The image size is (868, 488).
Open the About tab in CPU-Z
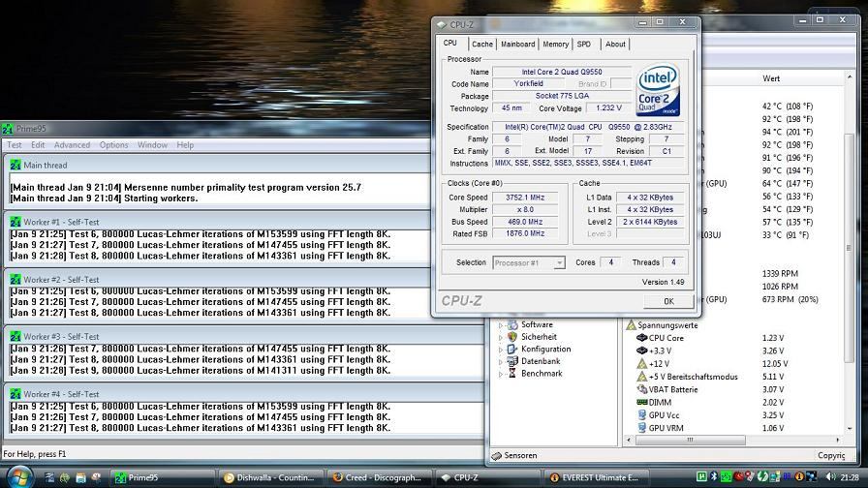pyautogui.click(x=615, y=45)
